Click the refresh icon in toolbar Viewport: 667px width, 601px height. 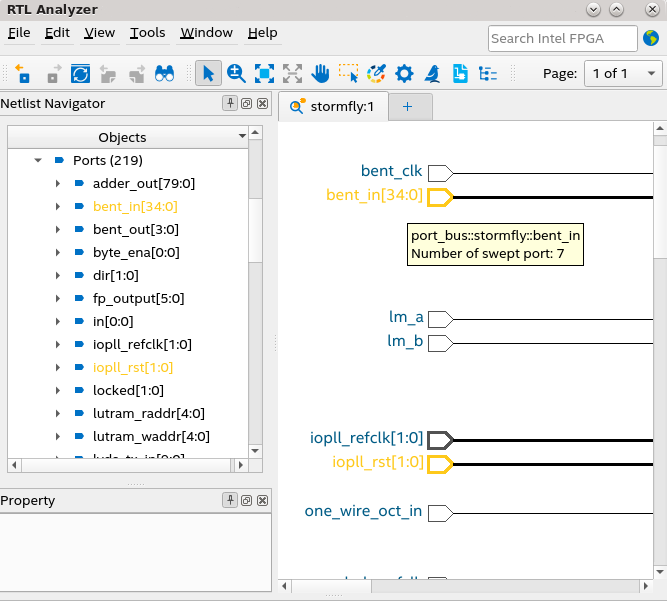pos(80,74)
